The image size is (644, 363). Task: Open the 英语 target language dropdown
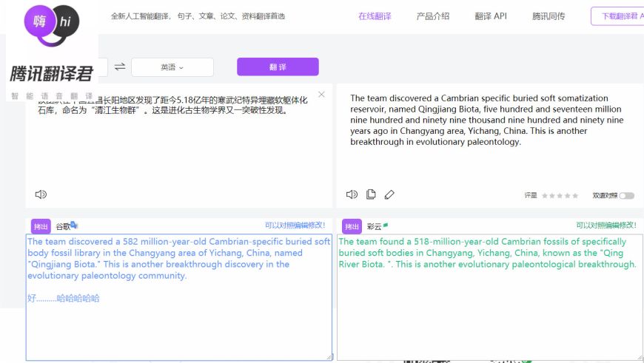pos(172,67)
